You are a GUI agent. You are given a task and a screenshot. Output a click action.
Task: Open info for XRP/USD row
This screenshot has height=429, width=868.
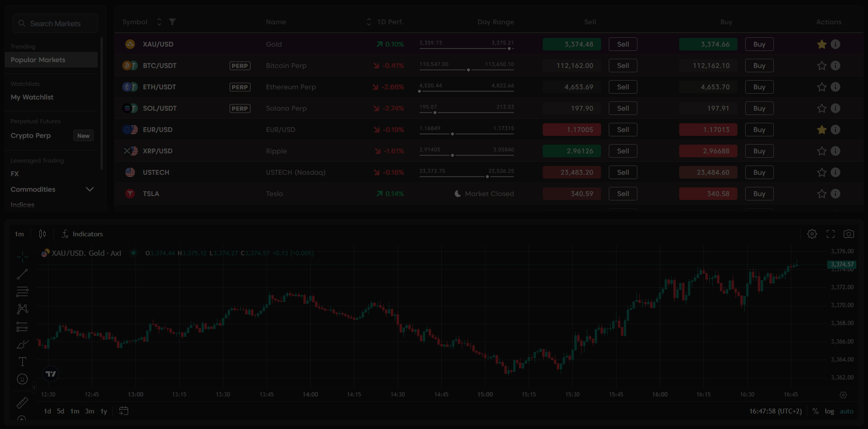[x=835, y=151]
